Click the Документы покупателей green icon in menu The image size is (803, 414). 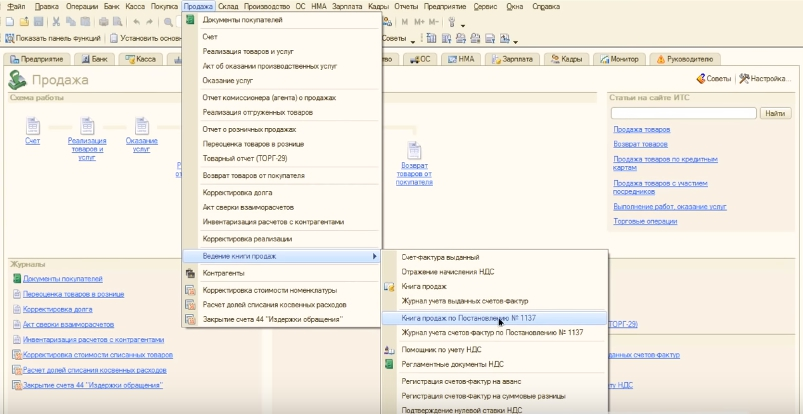pyautogui.click(x=191, y=20)
